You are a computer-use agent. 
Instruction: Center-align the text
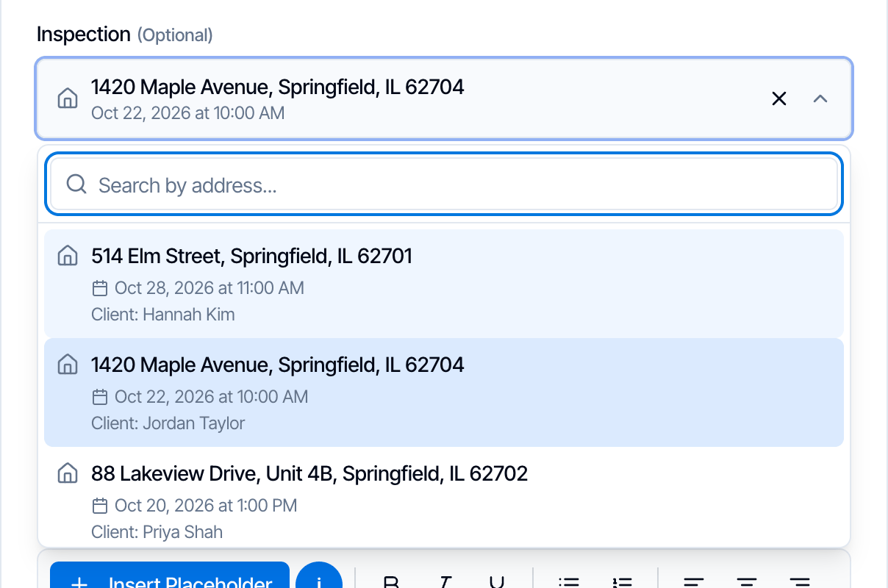(747, 582)
